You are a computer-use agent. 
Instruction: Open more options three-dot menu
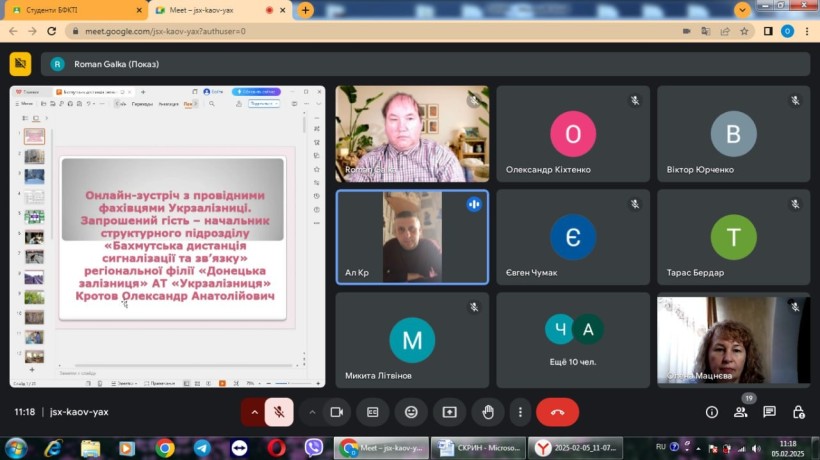[x=520, y=412]
